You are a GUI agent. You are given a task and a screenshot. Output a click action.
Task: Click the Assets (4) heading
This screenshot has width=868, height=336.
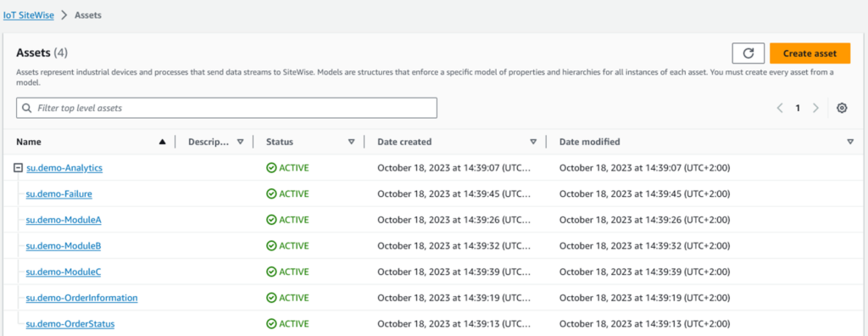pos(42,53)
